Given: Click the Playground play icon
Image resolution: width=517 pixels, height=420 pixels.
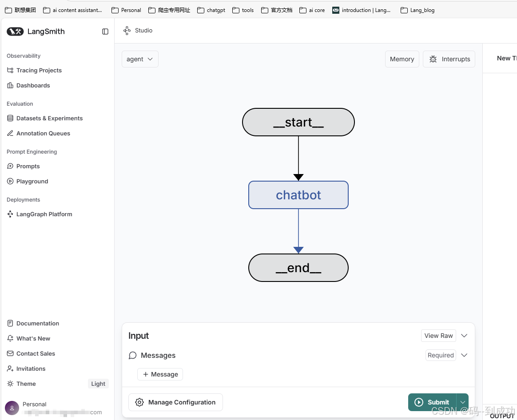Looking at the screenshot, I should click(x=10, y=181).
